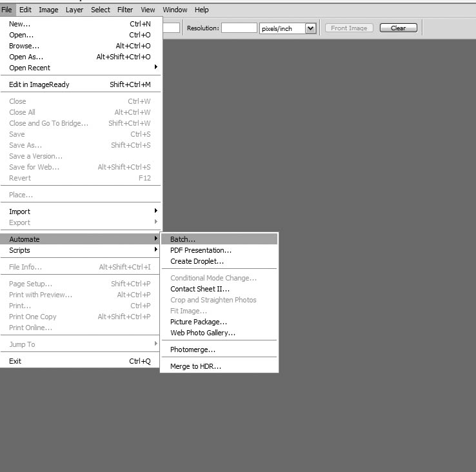The image size is (476, 472).
Task: Click the Front Image button
Action: click(x=349, y=28)
